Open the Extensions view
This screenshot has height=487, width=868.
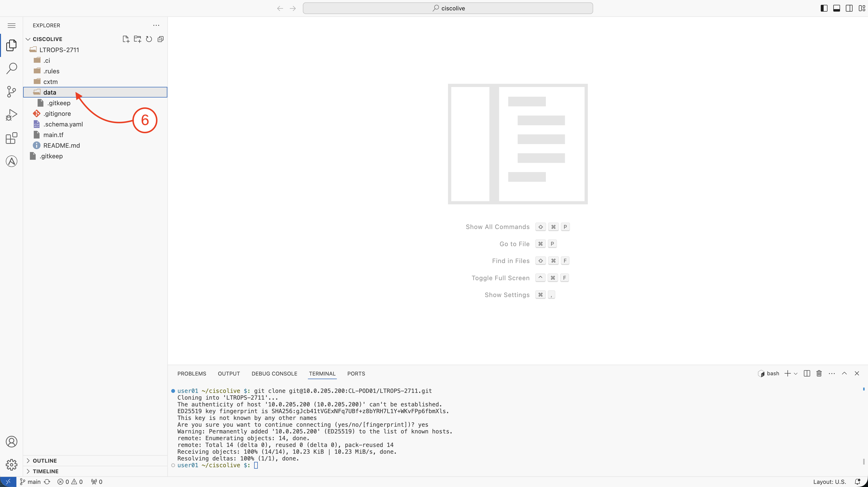tap(12, 138)
